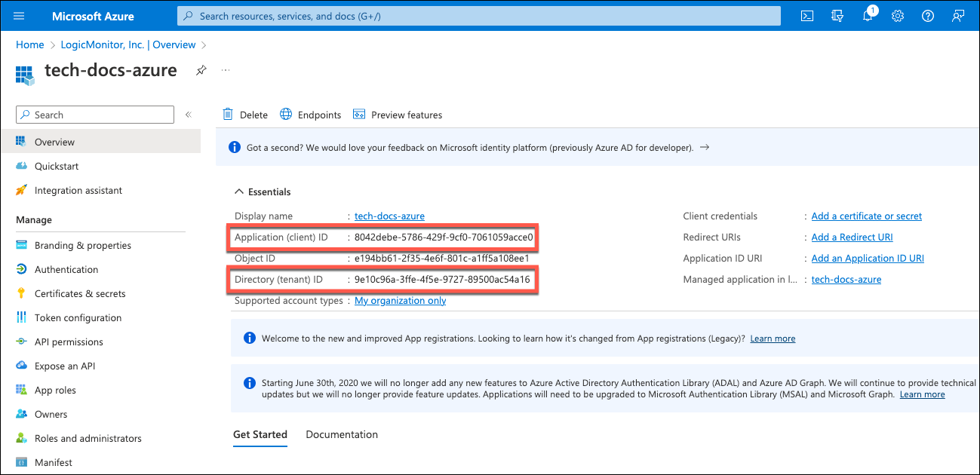Open LogicMonitor, Inc. | Overview breadcrumb

coord(128,44)
